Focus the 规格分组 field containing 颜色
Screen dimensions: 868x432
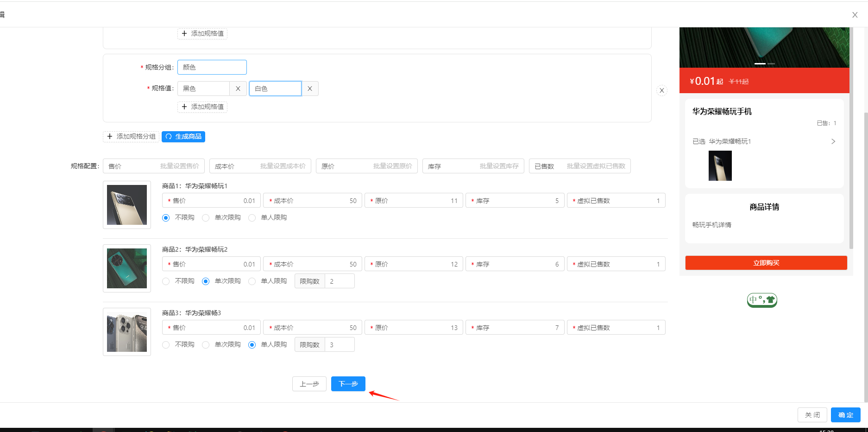(212, 67)
